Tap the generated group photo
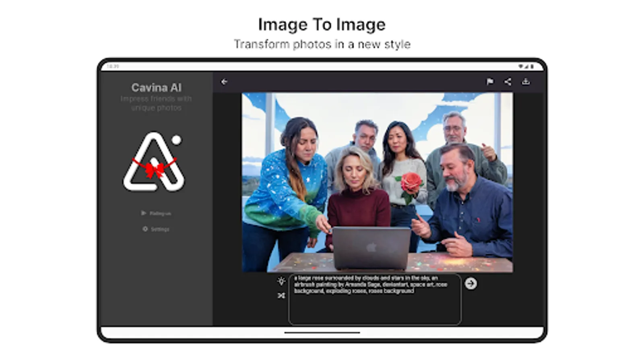Screen dimensions: 644x362 pos(377,182)
